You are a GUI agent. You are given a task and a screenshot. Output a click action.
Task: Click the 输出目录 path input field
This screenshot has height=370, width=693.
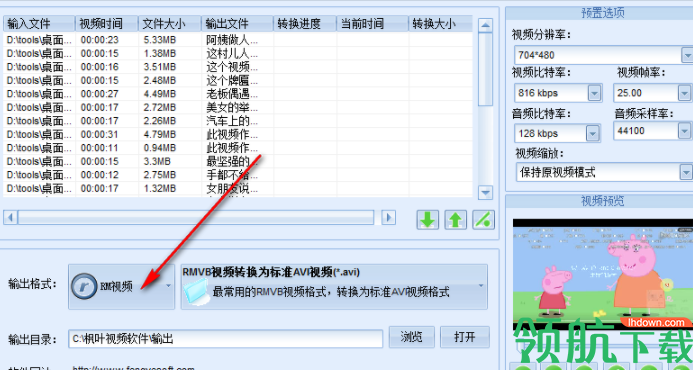click(225, 339)
